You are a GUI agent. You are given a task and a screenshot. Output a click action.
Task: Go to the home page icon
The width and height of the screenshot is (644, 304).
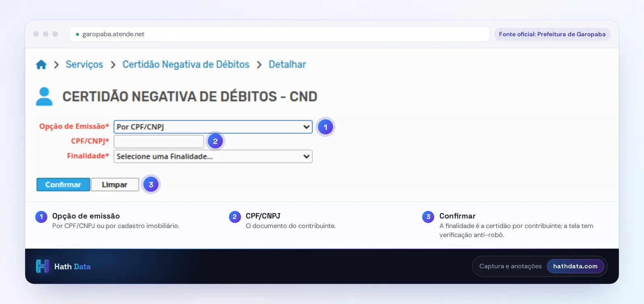point(41,64)
